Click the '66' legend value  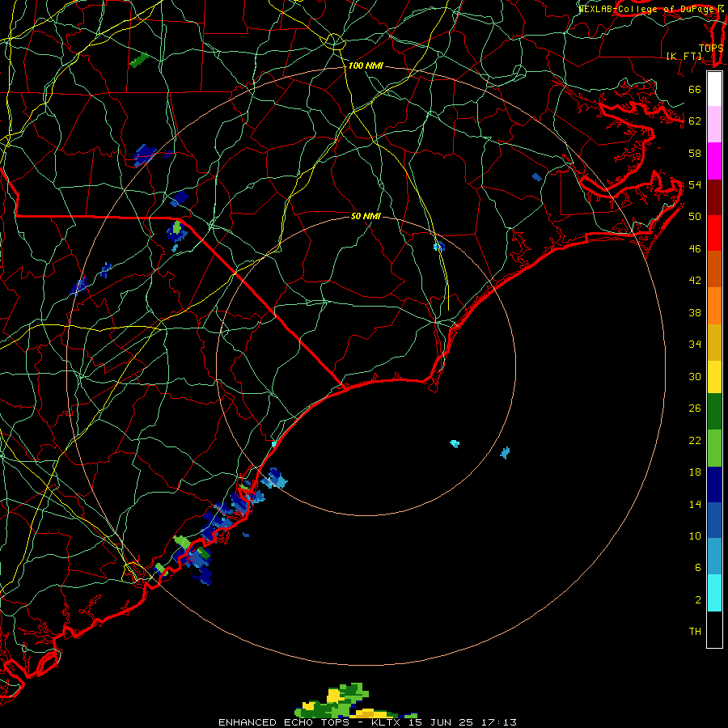pyautogui.click(x=695, y=89)
